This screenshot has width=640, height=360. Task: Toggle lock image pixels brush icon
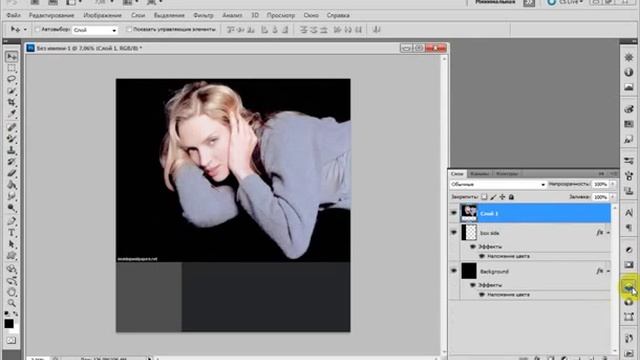tap(493, 197)
